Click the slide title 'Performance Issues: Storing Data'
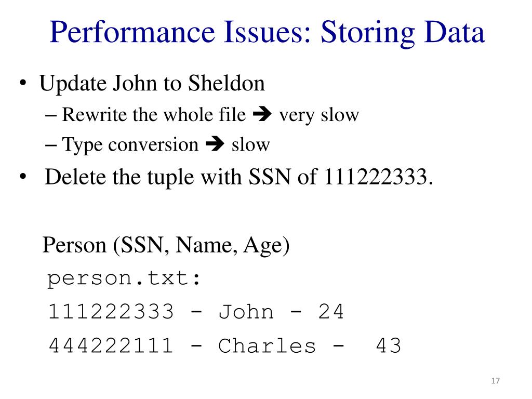The width and height of the screenshot is (532, 399). [x=267, y=32]
